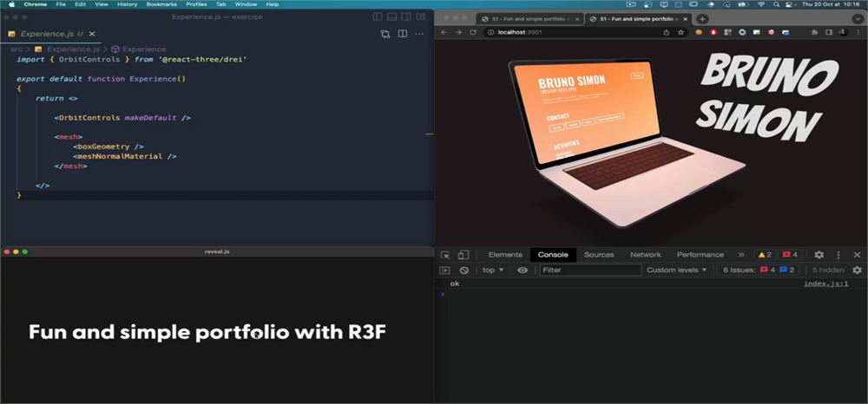Open Changes compare icon in VS Code editor
The image size is (868, 404).
(385, 34)
